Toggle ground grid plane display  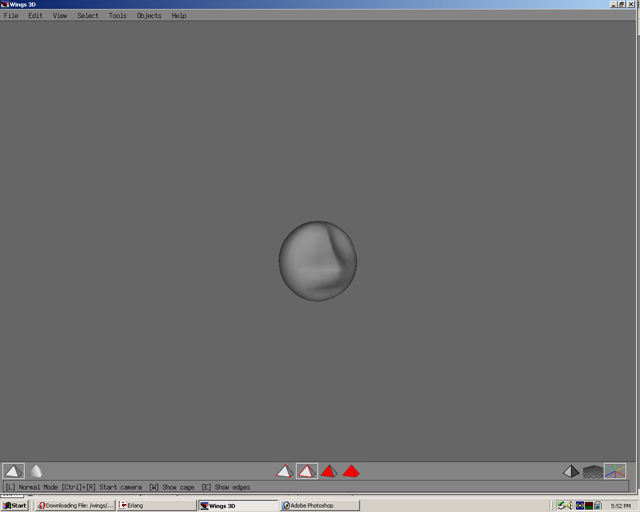593,472
